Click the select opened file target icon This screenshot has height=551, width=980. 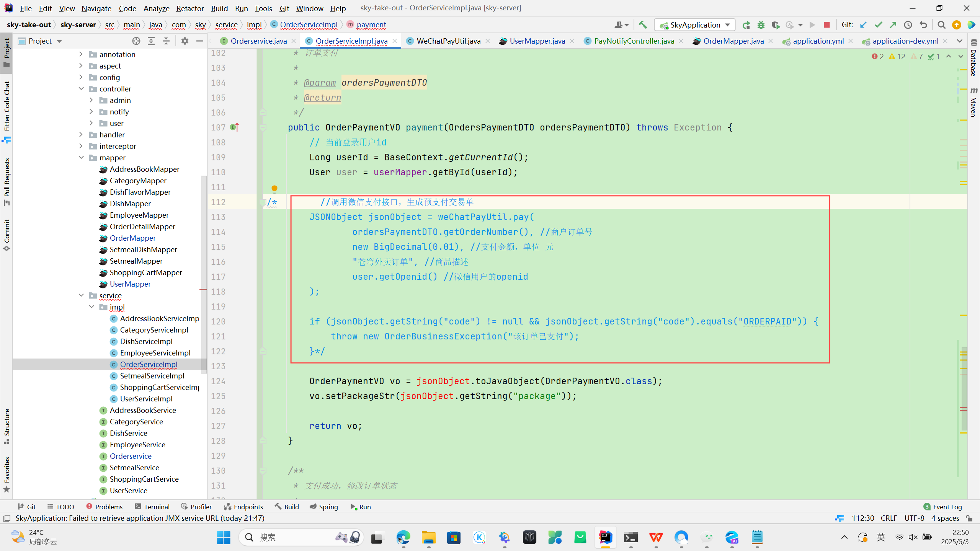pos(136,41)
